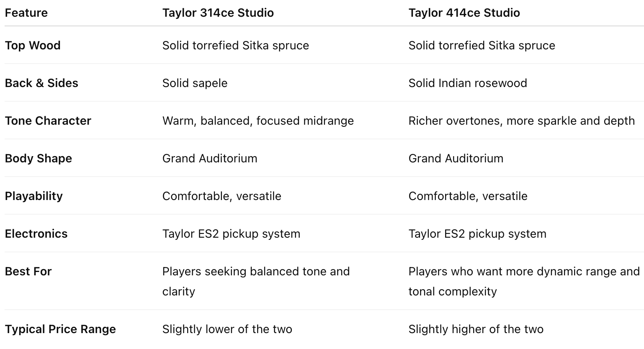Click the Typical Price Range row label
Viewport: 644px width, 349px height.
click(60, 329)
